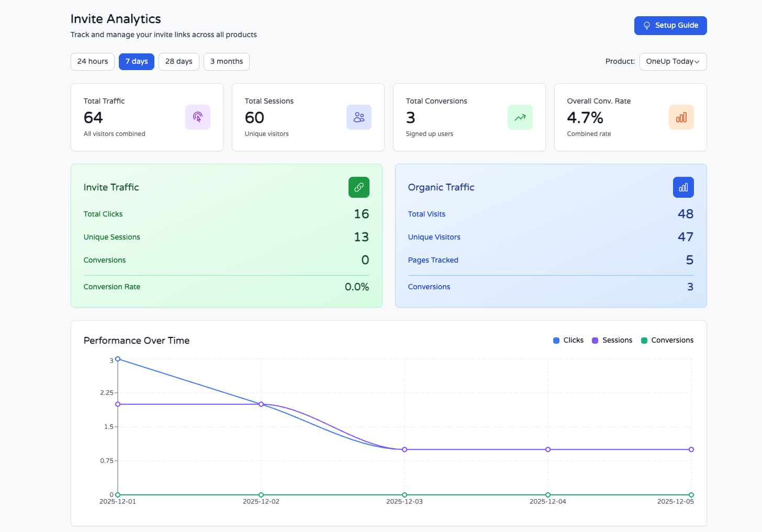Click the green link icon in Invite Traffic
The image size is (762, 532).
coord(358,187)
